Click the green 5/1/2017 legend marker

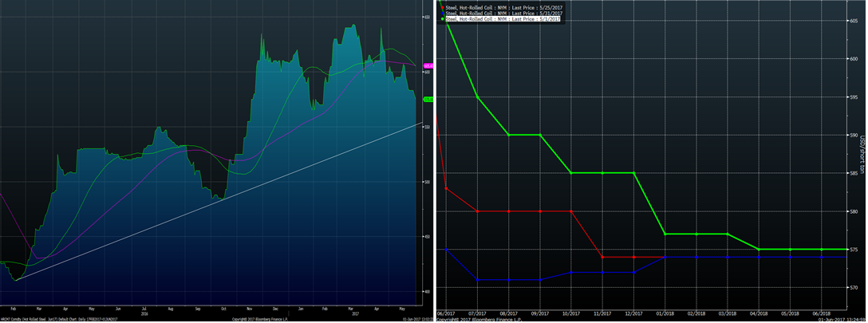click(441, 19)
